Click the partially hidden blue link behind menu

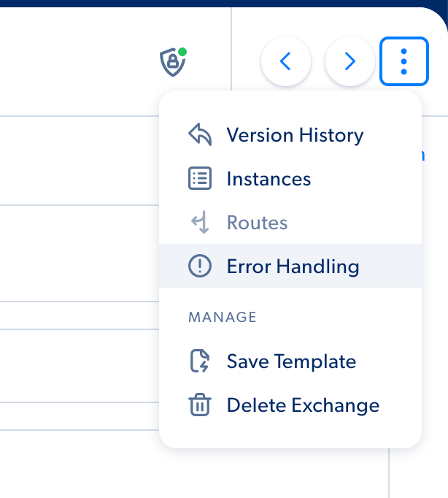click(423, 156)
